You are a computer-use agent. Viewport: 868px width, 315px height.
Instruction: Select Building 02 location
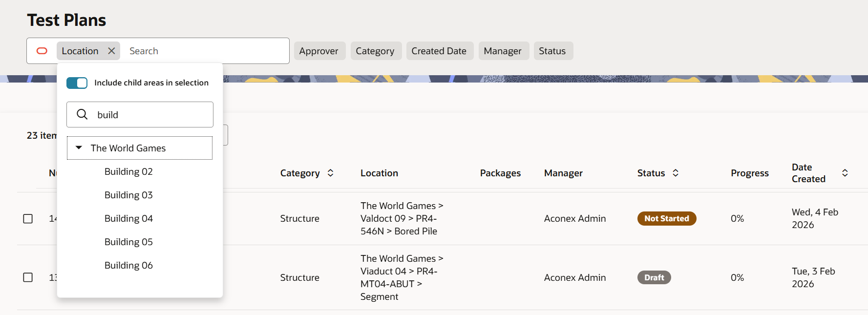[x=128, y=171]
